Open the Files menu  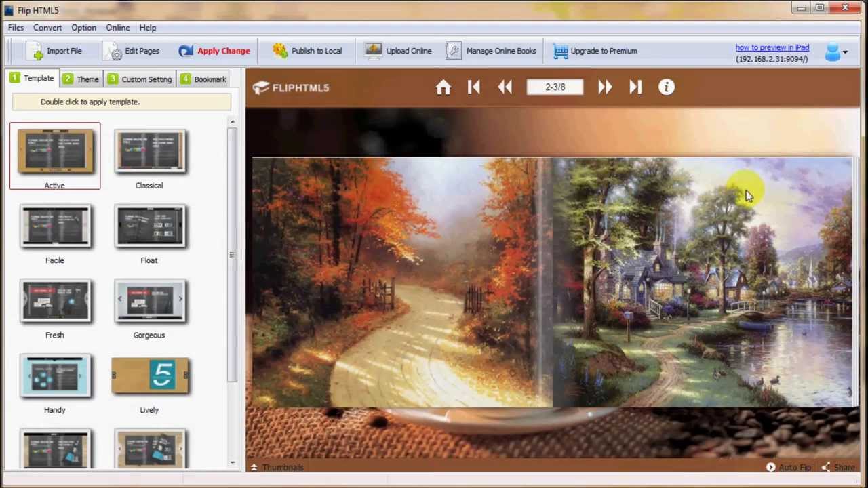pos(16,28)
